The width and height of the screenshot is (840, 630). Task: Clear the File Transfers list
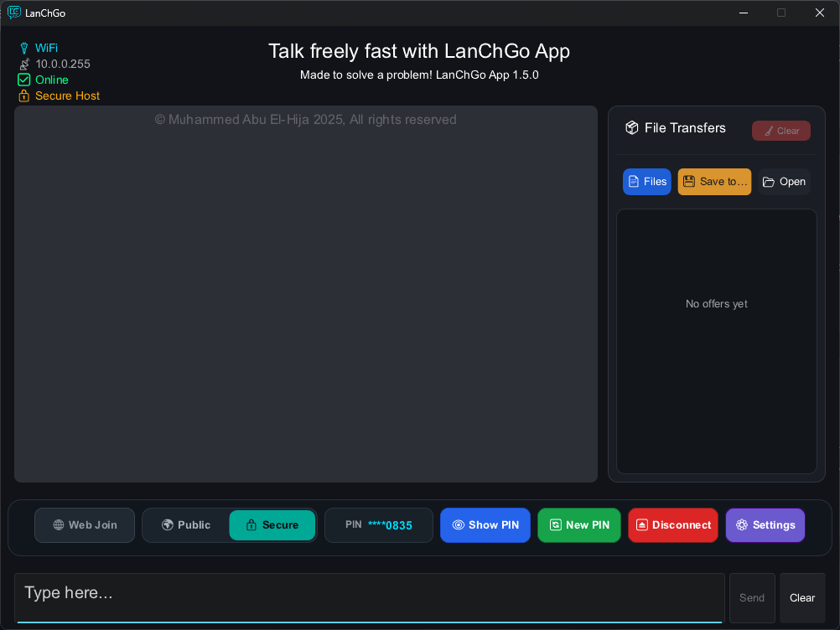[x=780, y=131]
